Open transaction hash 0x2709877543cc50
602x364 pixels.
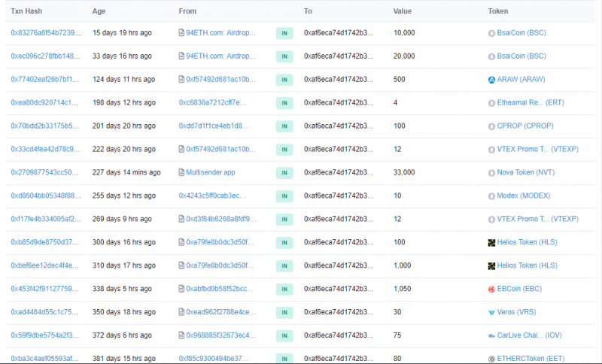pyautogui.click(x=44, y=172)
